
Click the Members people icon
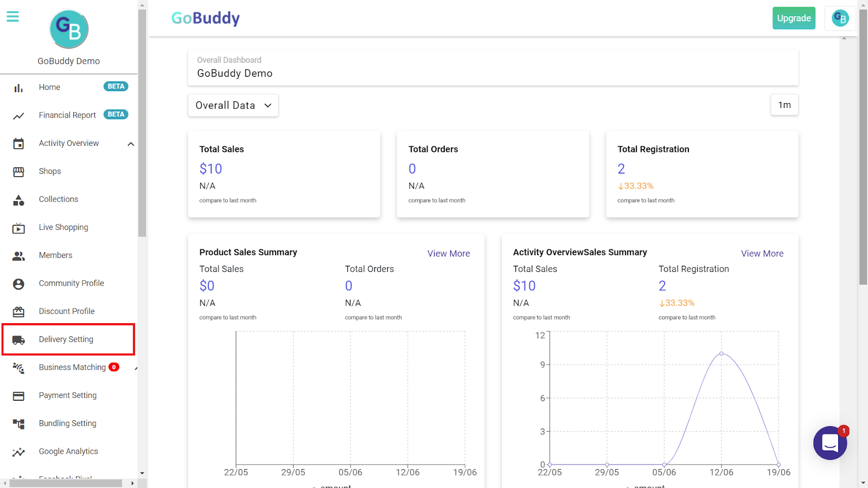18,256
